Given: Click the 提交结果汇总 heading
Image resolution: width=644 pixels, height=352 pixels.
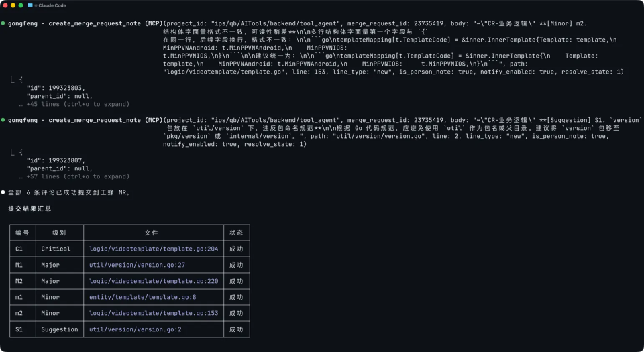Looking at the screenshot, I should (x=30, y=209).
